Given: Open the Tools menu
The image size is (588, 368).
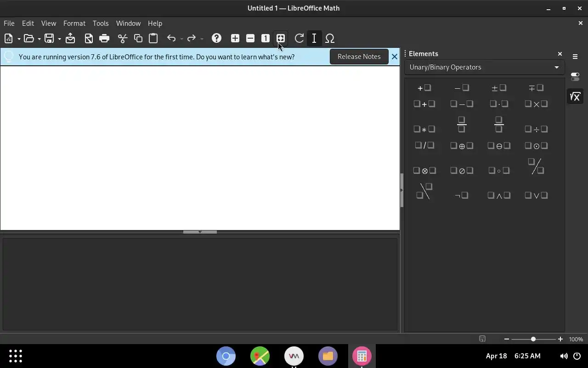Looking at the screenshot, I should (101, 23).
